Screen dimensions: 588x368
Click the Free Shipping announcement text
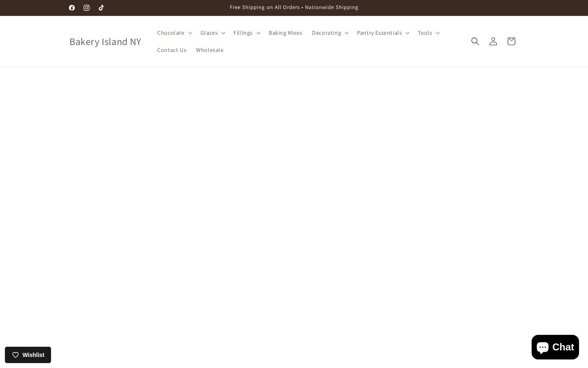coord(294,7)
